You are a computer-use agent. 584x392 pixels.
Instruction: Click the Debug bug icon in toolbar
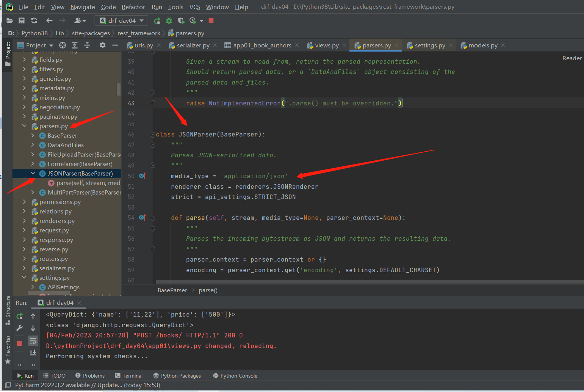[x=169, y=20]
